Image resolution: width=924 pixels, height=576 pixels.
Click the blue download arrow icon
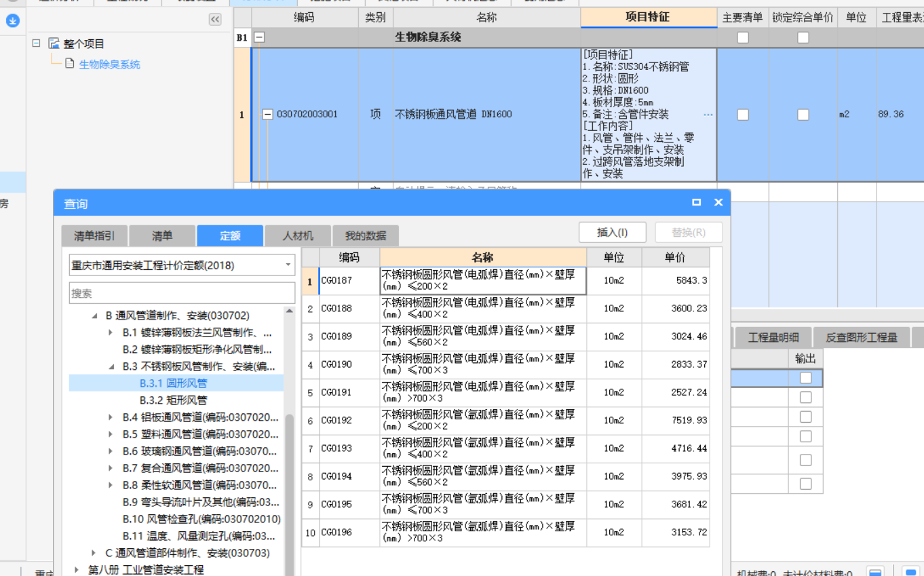point(12,21)
